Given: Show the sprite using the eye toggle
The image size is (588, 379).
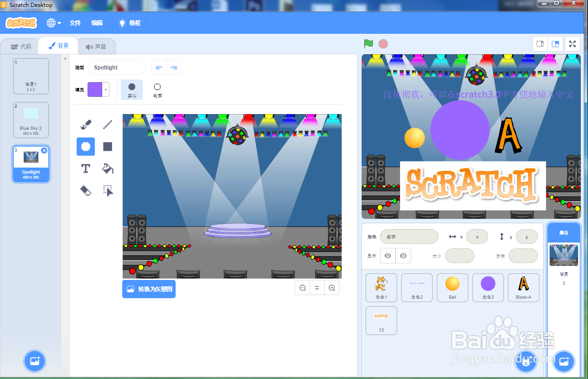Looking at the screenshot, I should [387, 256].
